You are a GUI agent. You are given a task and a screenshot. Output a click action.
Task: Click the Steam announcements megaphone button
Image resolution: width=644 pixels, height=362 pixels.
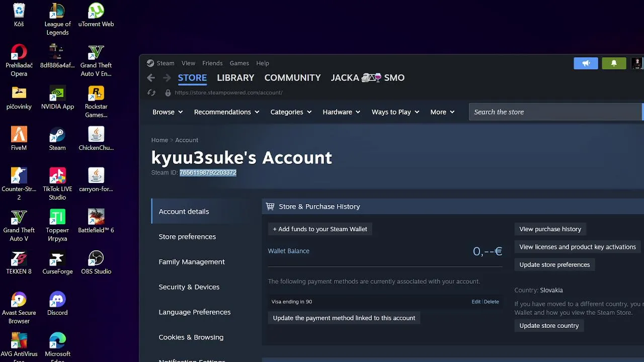(x=586, y=63)
